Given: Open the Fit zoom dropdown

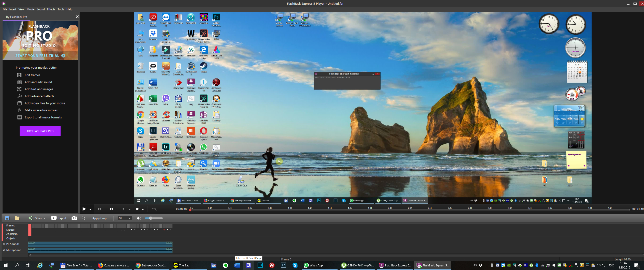Looking at the screenshot, I should click(125, 218).
